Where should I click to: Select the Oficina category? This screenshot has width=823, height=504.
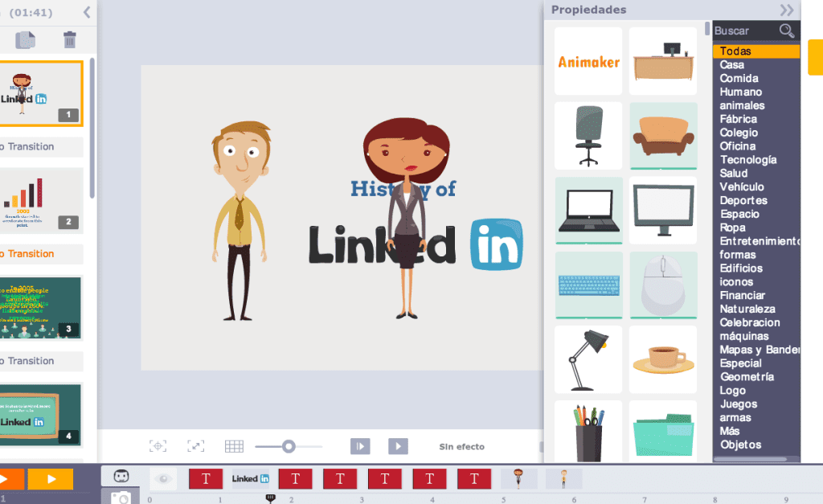[737, 146]
